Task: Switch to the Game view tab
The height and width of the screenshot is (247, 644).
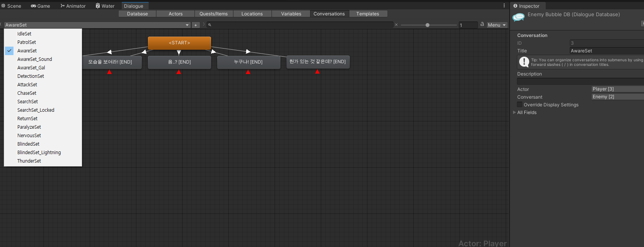Action: [x=40, y=6]
